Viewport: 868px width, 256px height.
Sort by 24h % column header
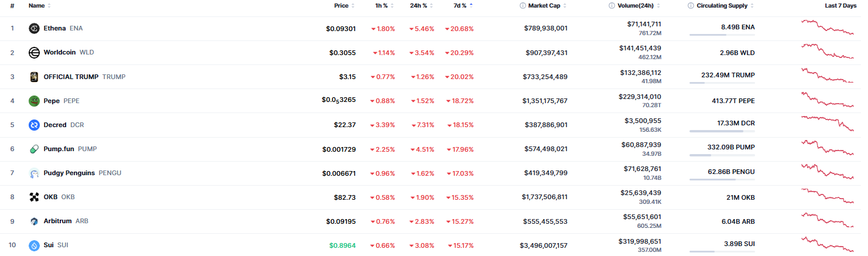click(x=418, y=6)
